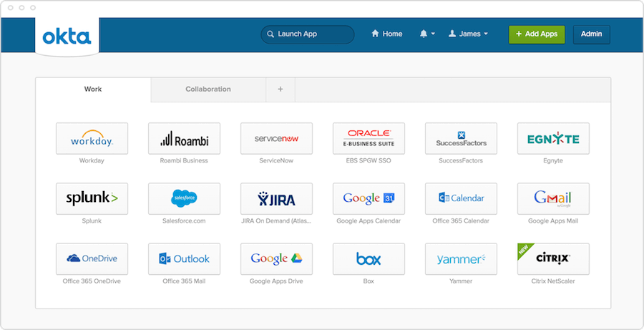Click the green Add Apps button
Screen dimensions: 644x330
point(537,34)
